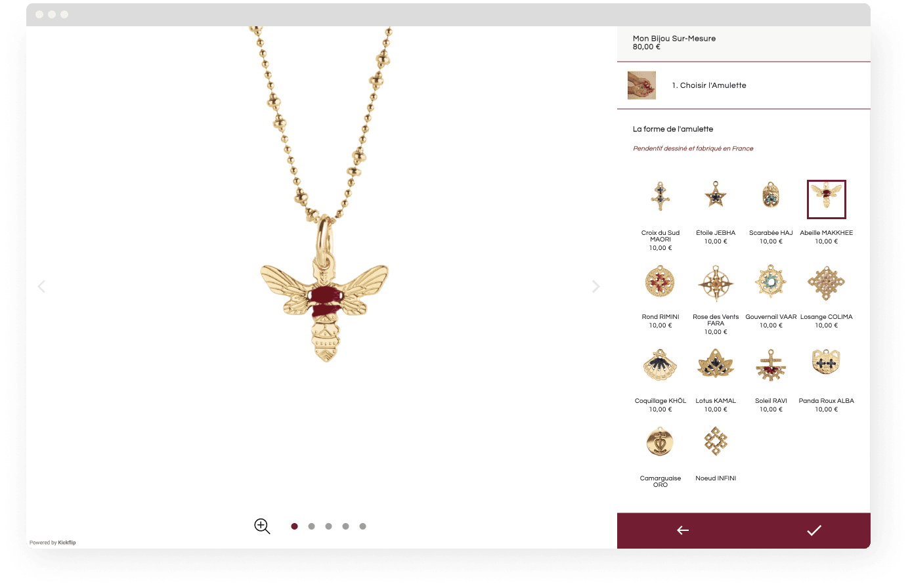
Task: Choose the Rond RIMINI amulet
Action: (661, 282)
